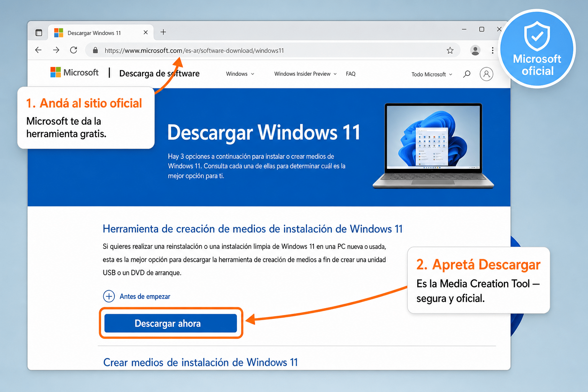Screen dimensions: 588x392
Task: View site info via the padlock icon
Action: tap(95, 51)
